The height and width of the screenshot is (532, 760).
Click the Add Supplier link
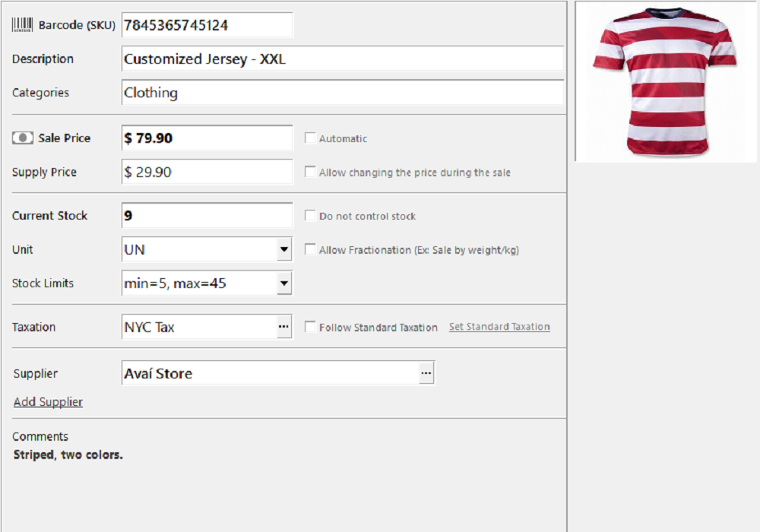pyautogui.click(x=48, y=401)
